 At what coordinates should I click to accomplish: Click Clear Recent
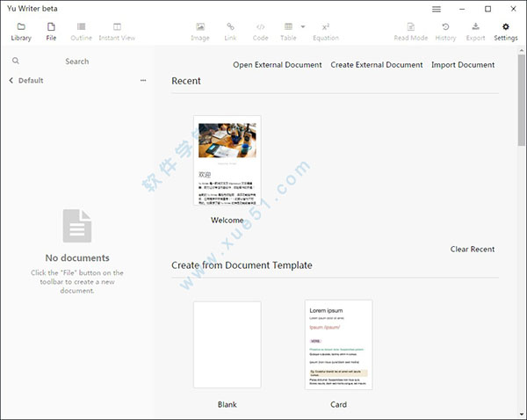(473, 250)
